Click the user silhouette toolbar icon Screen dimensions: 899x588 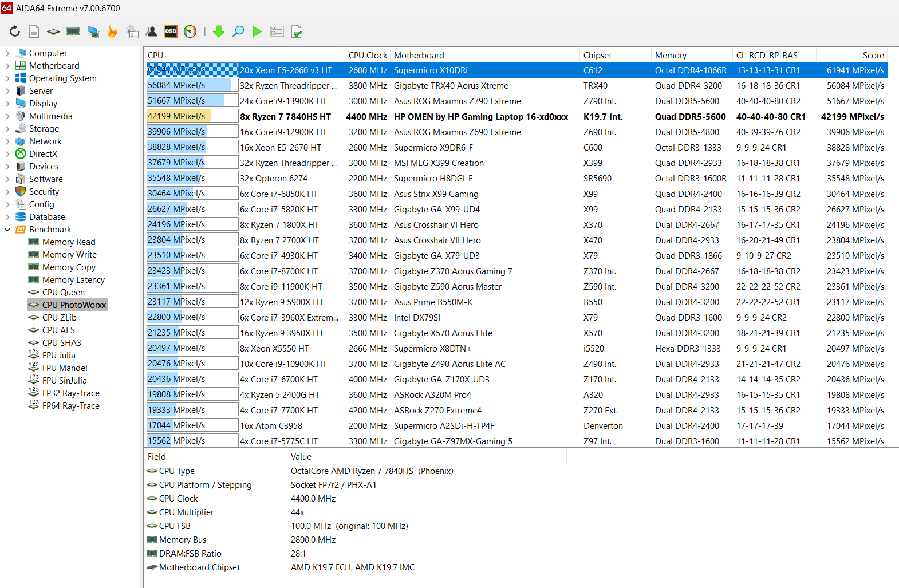[152, 31]
